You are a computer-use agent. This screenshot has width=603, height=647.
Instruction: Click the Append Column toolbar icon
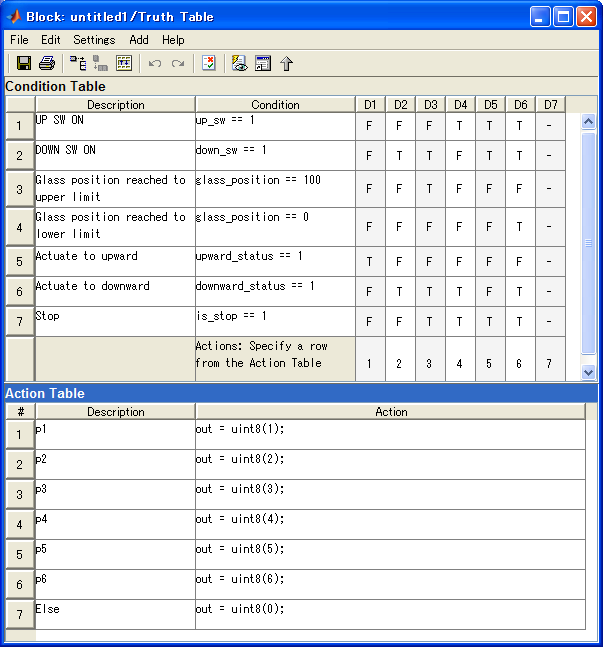click(100, 64)
